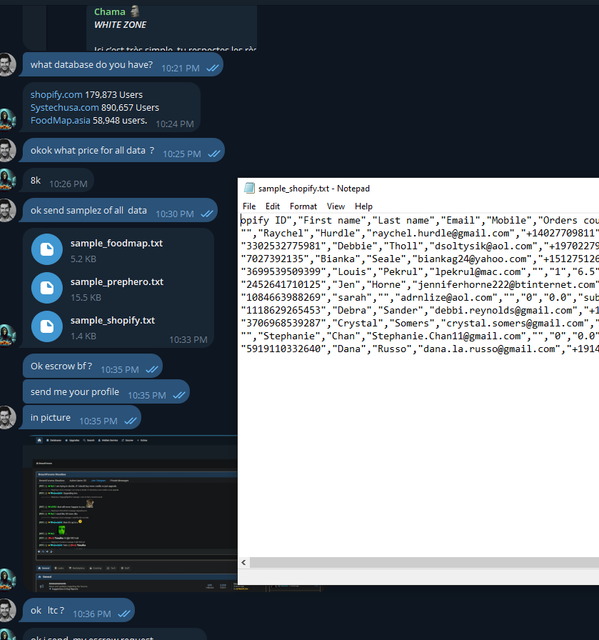Click avatar beside 'what database do you have?'

(x=7, y=64)
